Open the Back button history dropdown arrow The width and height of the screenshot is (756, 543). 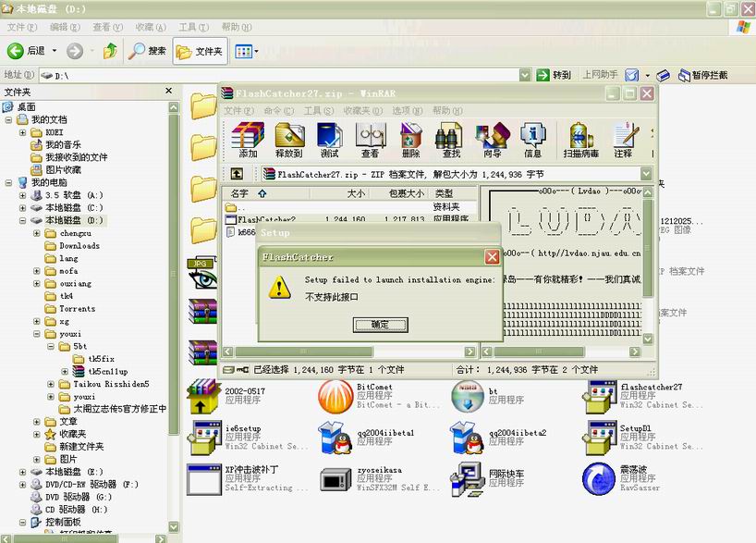54,50
